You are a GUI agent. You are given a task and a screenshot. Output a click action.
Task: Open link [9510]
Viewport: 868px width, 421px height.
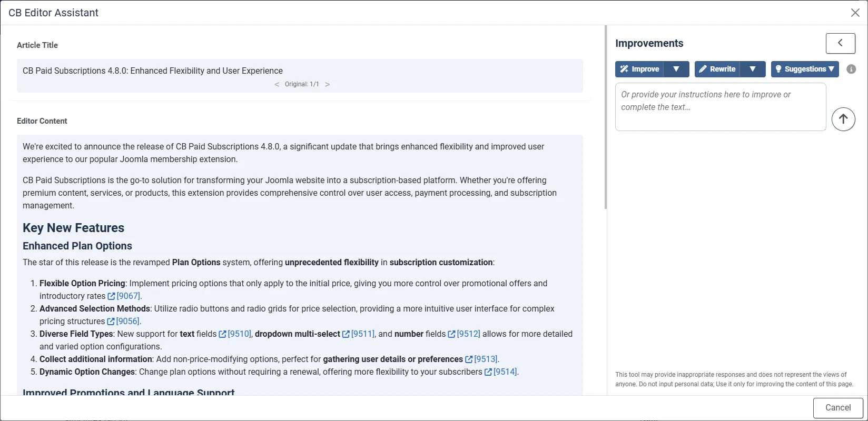235,334
